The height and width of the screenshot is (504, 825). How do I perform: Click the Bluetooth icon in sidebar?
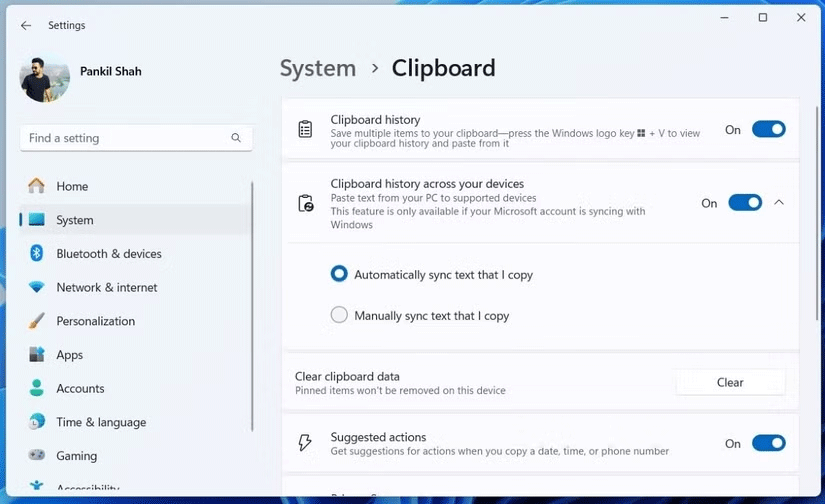[36, 253]
